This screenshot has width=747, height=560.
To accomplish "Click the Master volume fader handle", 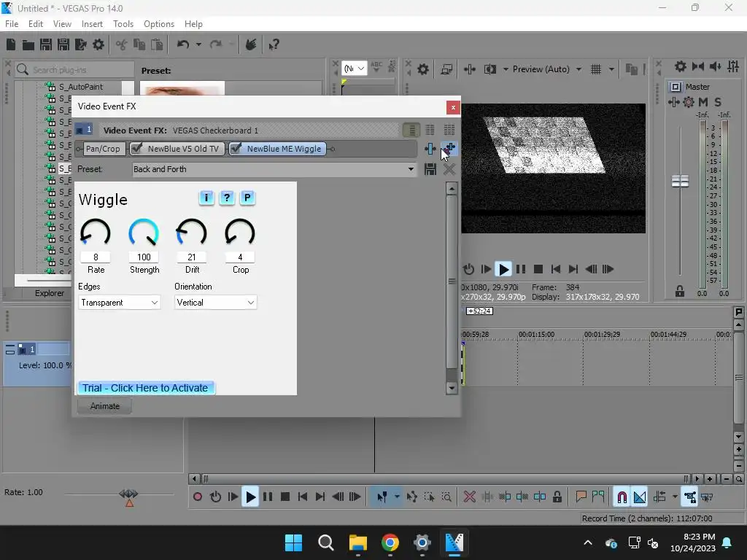I will [680, 181].
